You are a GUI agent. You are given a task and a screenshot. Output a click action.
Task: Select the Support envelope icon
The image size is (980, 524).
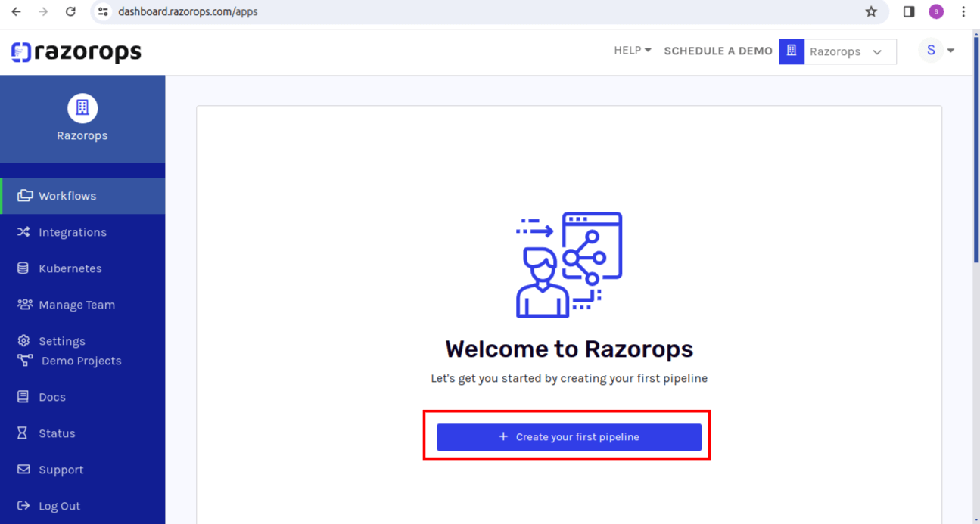tap(23, 469)
